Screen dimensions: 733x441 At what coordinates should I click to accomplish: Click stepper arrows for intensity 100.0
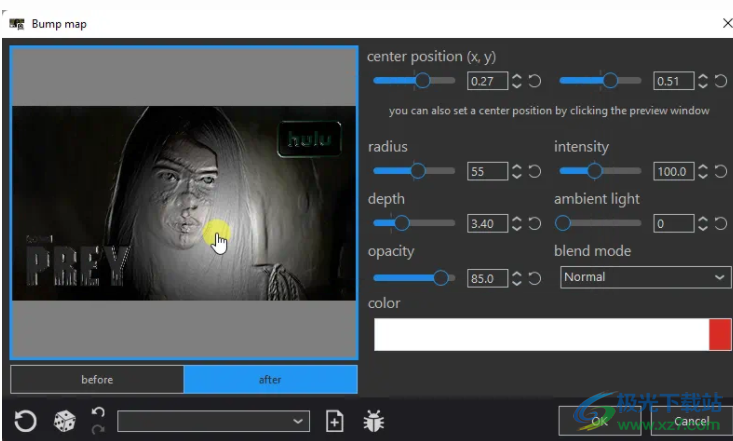[x=703, y=171]
